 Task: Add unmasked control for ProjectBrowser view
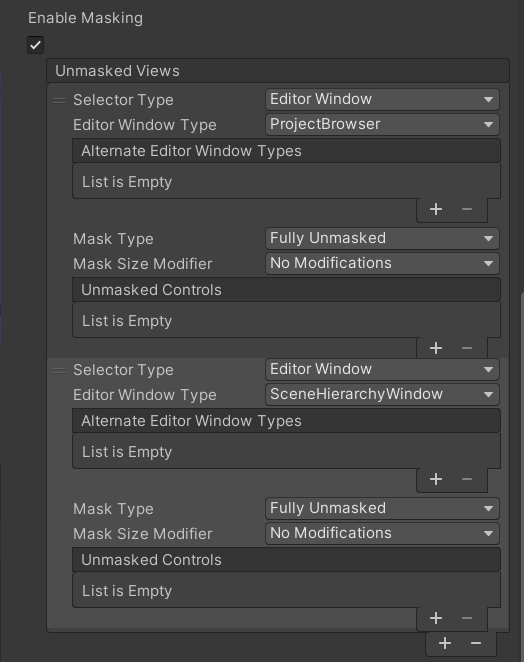click(x=436, y=348)
